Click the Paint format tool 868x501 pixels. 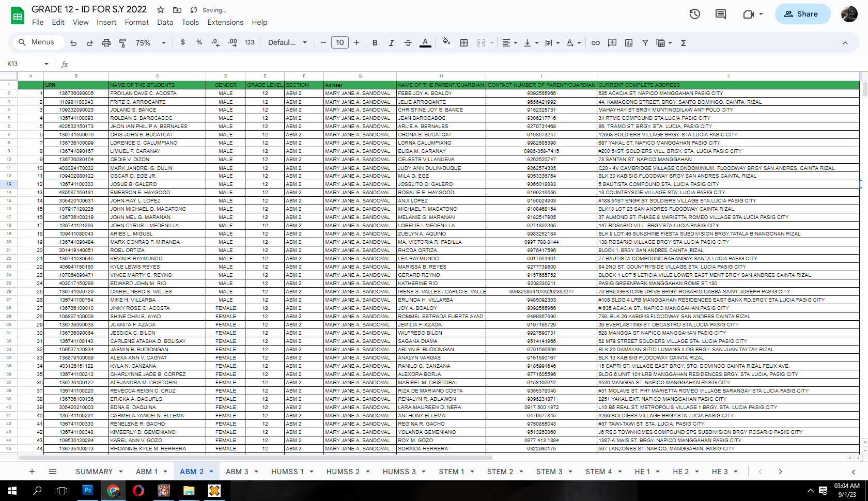click(122, 42)
